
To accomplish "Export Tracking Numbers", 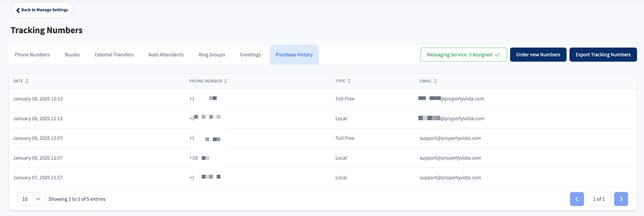I will click(603, 55).
